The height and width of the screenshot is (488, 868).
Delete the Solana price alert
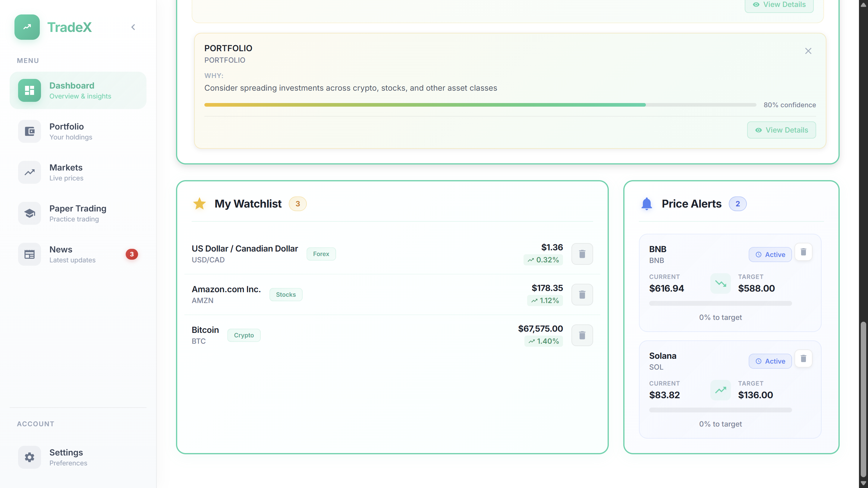click(x=803, y=359)
